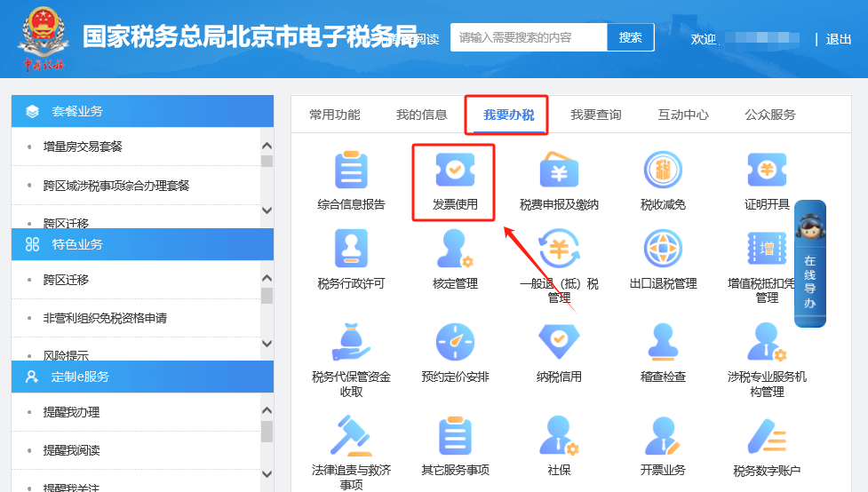The image size is (868, 492).
Task: Open 税务行政许可 icon
Action: (351, 249)
